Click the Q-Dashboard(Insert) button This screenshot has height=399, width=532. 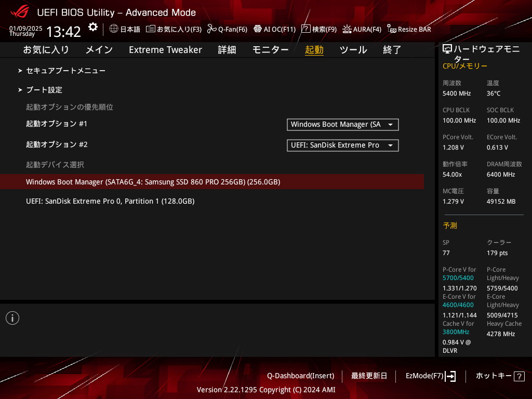(x=300, y=376)
